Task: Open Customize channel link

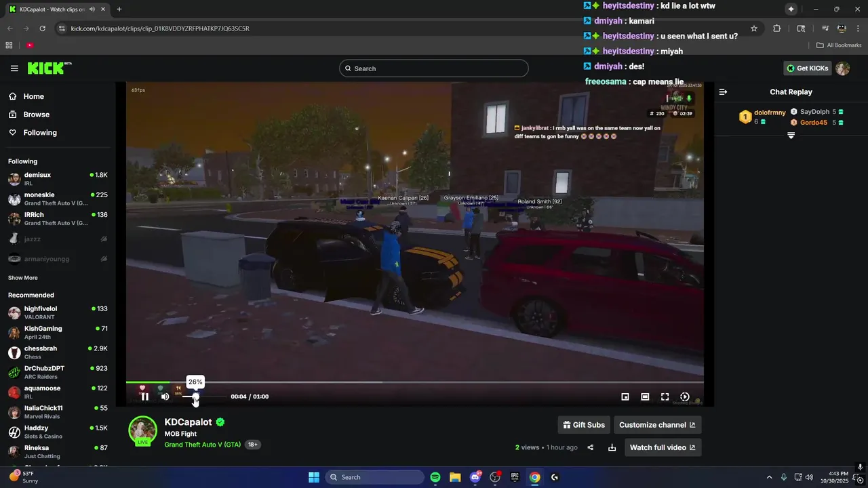Action: [657, 425]
